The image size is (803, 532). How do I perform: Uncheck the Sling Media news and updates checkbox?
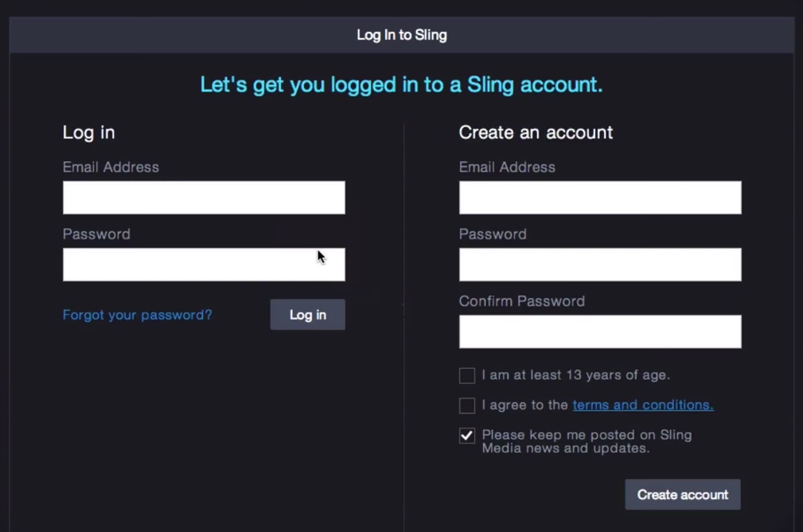467,436
